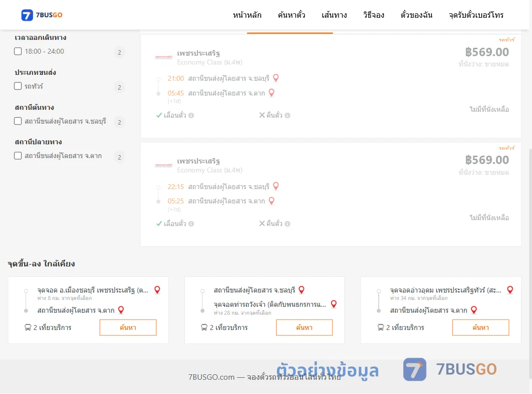Open วิธีจอง in the navigation bar

373,15
